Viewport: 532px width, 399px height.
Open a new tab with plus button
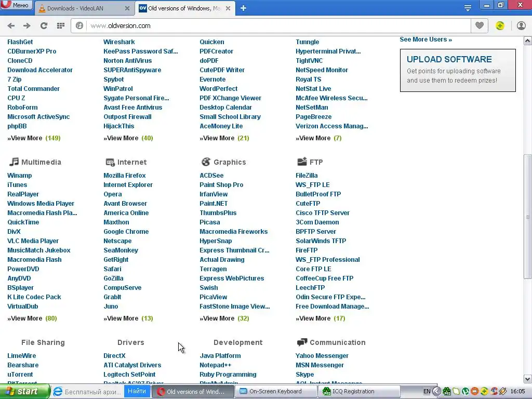pos(243,8)
